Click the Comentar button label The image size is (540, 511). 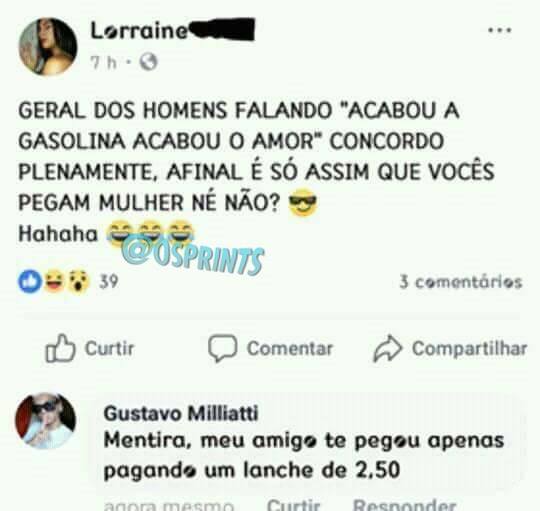[290, 348]
